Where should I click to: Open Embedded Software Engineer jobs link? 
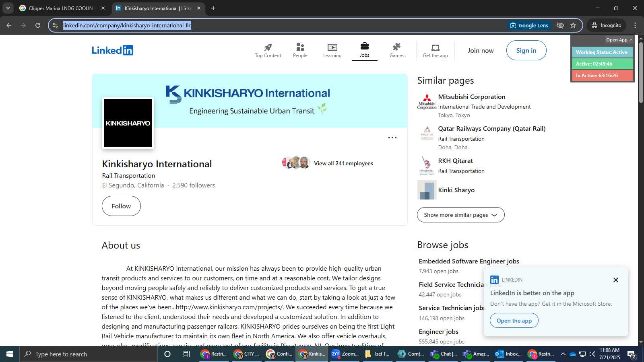[469, 261]
